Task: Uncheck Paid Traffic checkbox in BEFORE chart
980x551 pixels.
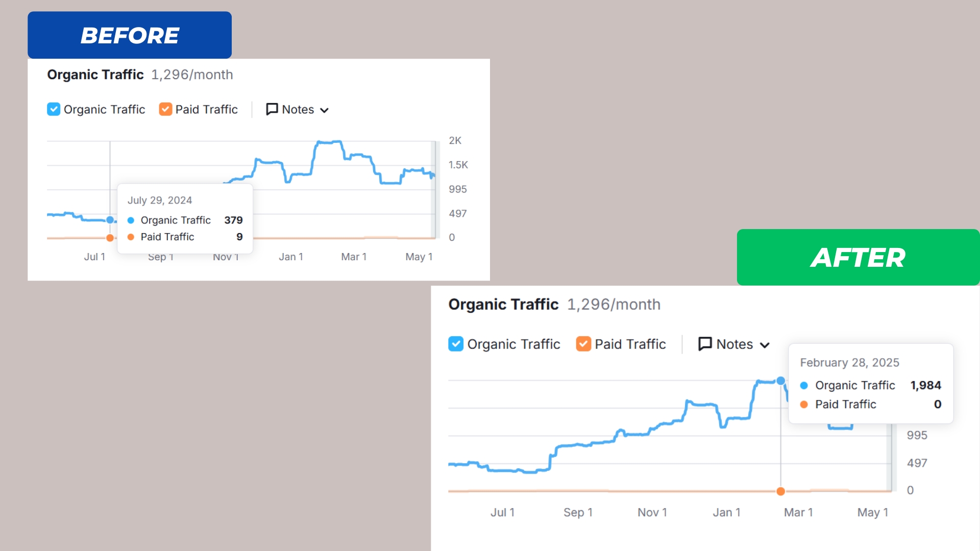Action: [x=165, y=109]
